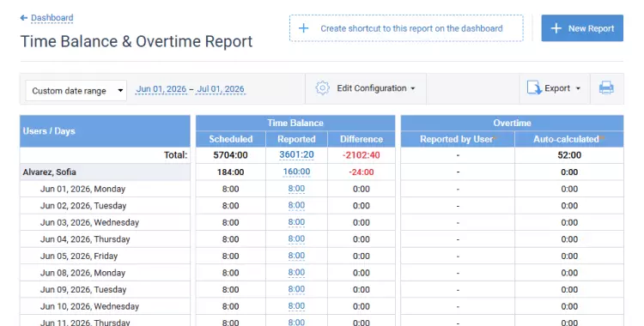This screenshot has height=326, width=644.
Task: Click the Jun 01, 2026, Monday row
Action: pyautogui.click(x=105, y=189)
